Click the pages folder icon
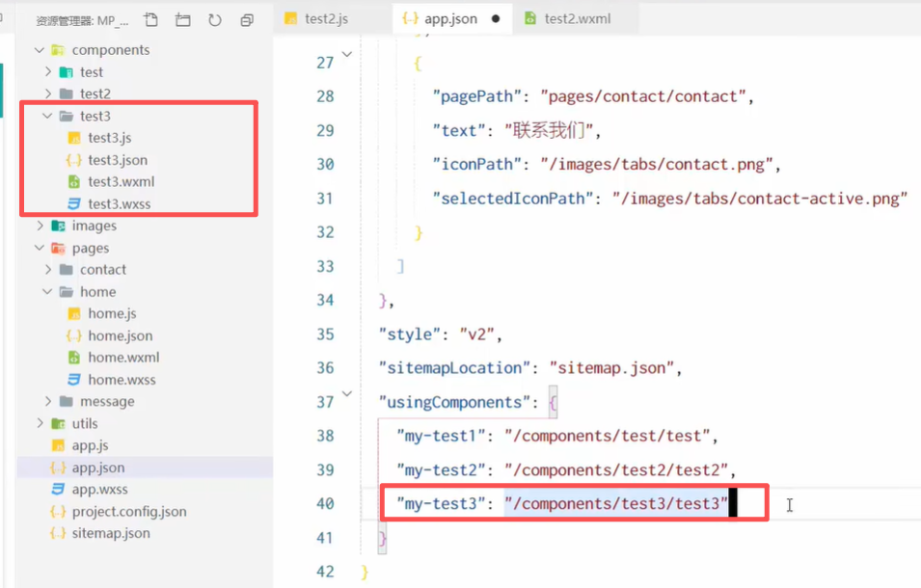 click(x=58, y=249)
